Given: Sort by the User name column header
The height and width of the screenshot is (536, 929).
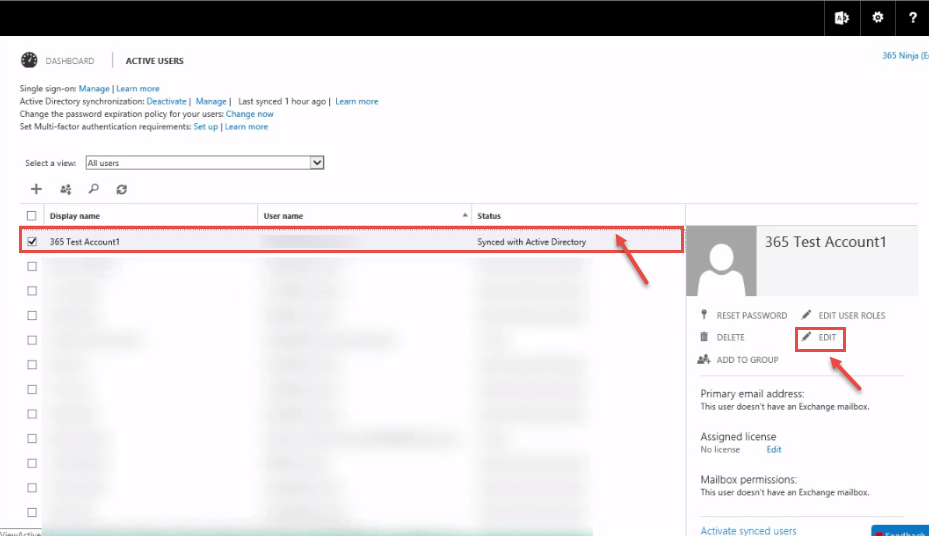Looking at the screenshot, I should point(283,216).
